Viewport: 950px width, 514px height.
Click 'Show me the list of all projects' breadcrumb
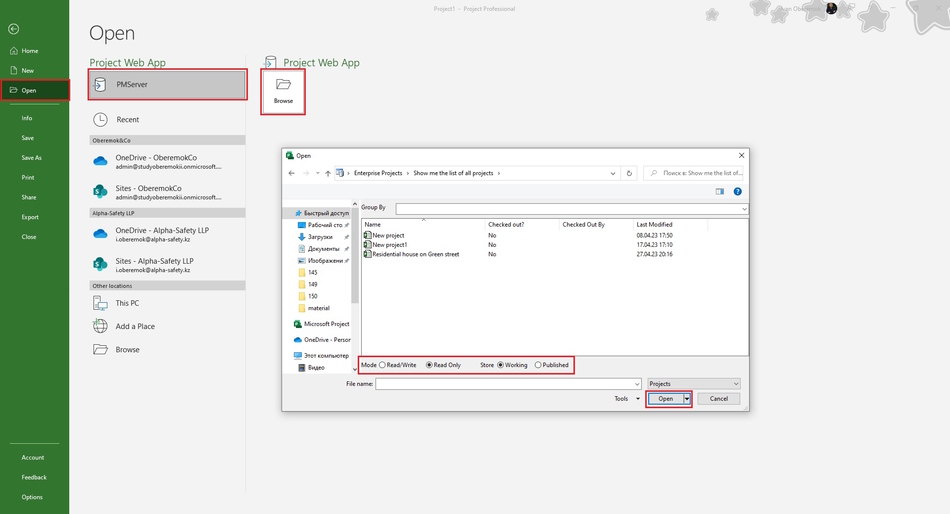[453, 173]
